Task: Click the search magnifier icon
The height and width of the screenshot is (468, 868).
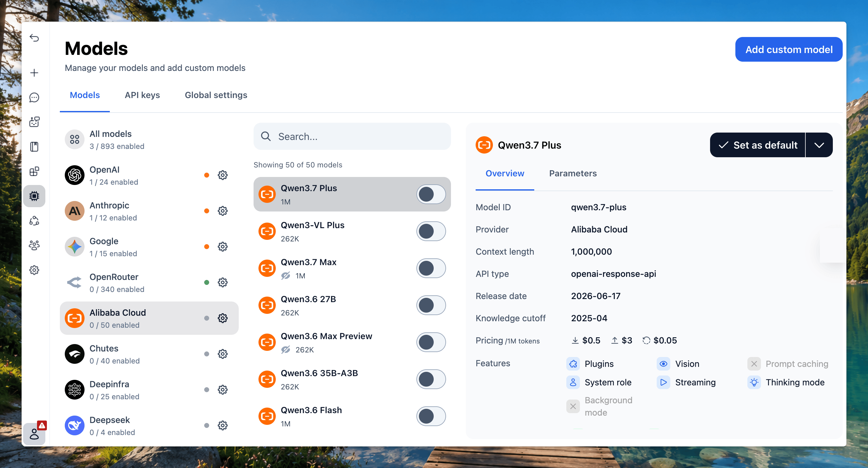Action: pos(266,136)
